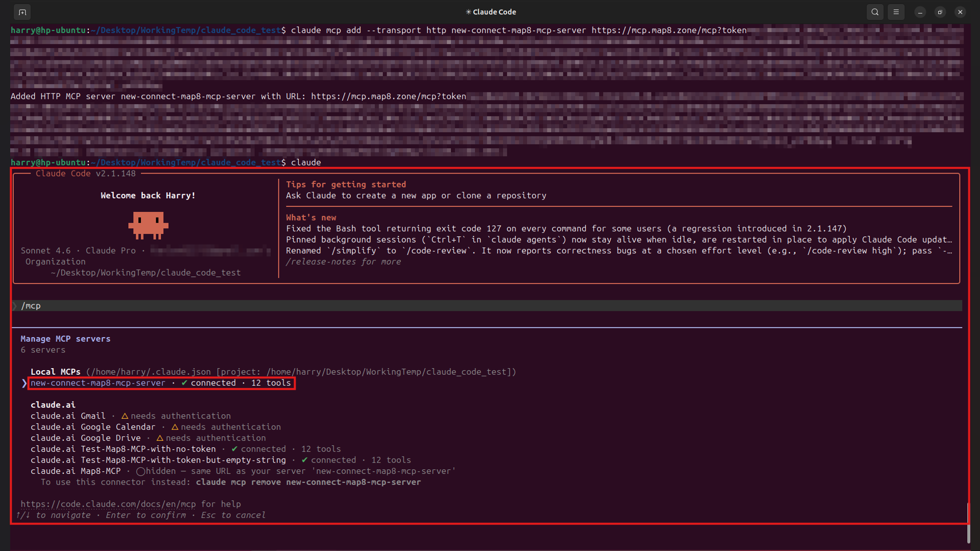
Task: Click the checkmark on Test-Map8-MCP-with-no-token row
Action: coord(234,449)
